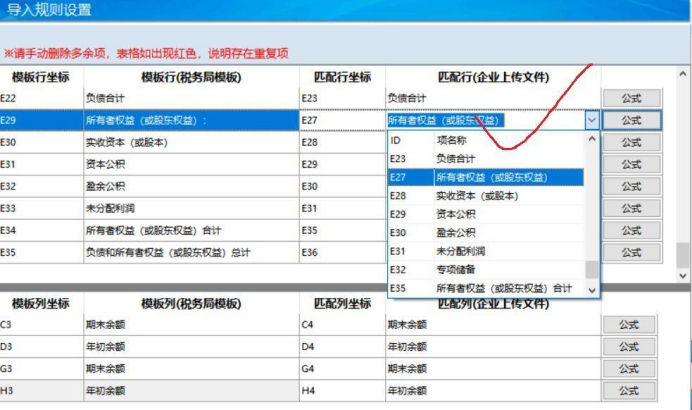Click the 公式 button in the E22 负债合计 row
Image resolution: width=692 pixels, height=410 pixels.
tap(630, 98)
